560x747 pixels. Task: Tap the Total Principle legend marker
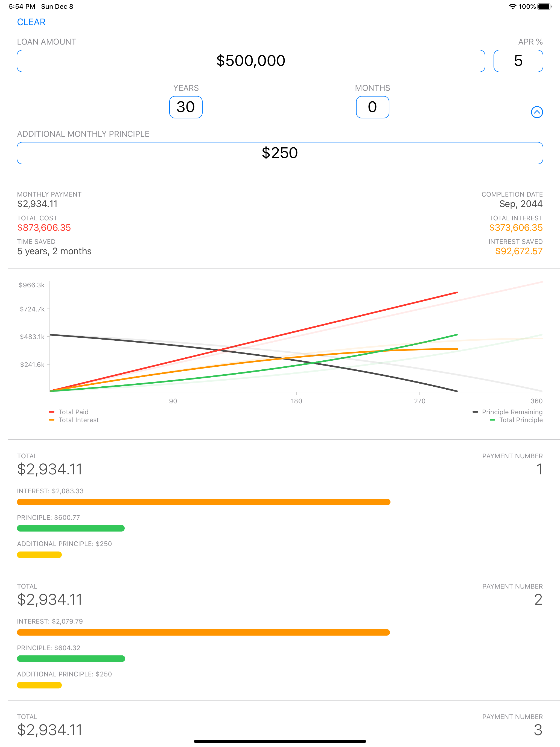[x=492, y=420]
